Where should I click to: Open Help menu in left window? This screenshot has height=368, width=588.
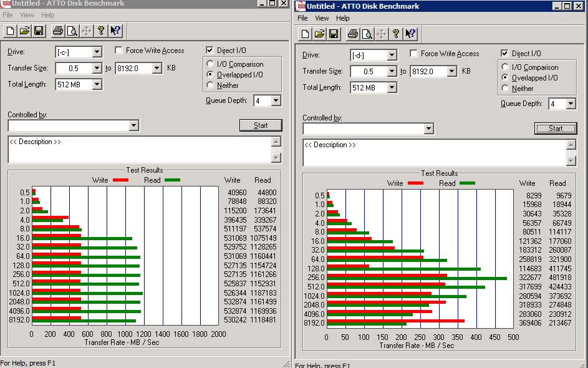coord(47,15)
